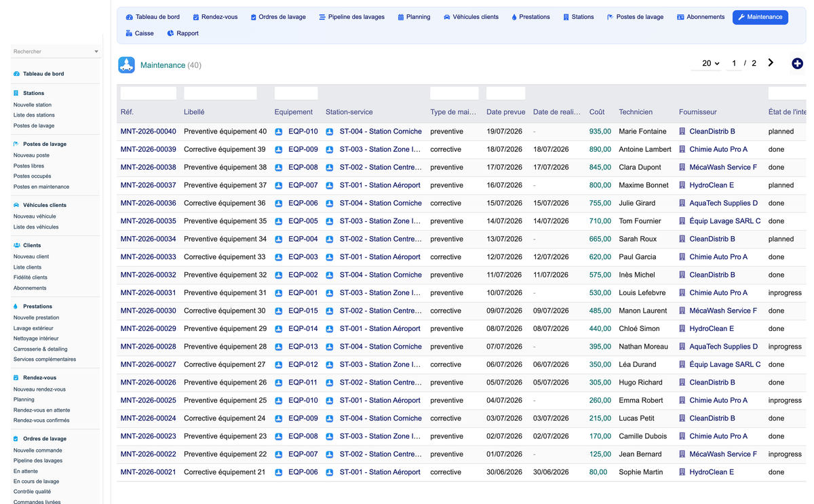Sort by the Fournisseur column header

pyautogui.click(x=698, y=112)
